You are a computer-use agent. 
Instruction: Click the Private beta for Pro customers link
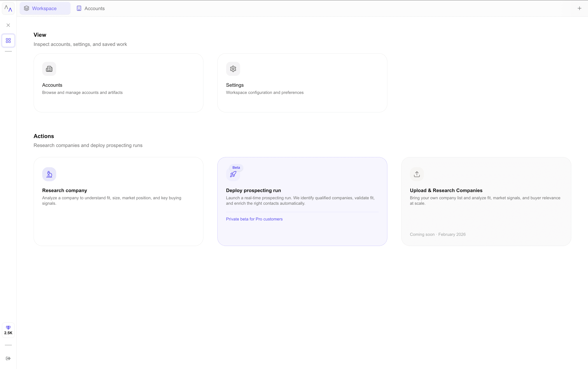coord(254,219)
